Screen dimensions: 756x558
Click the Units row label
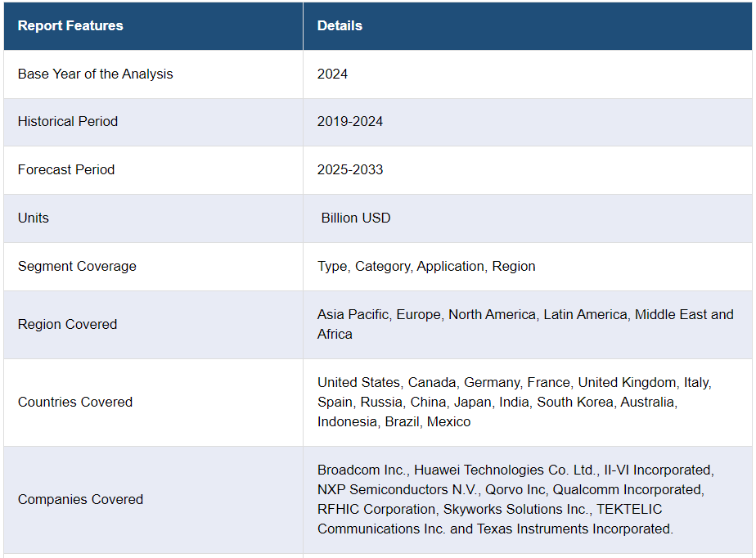(x=34, y=218)
